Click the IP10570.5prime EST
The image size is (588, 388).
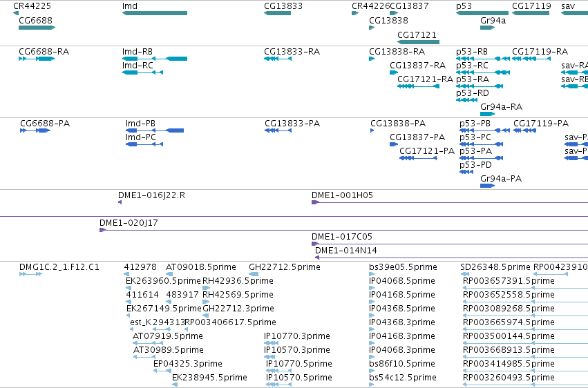point(278,385)
